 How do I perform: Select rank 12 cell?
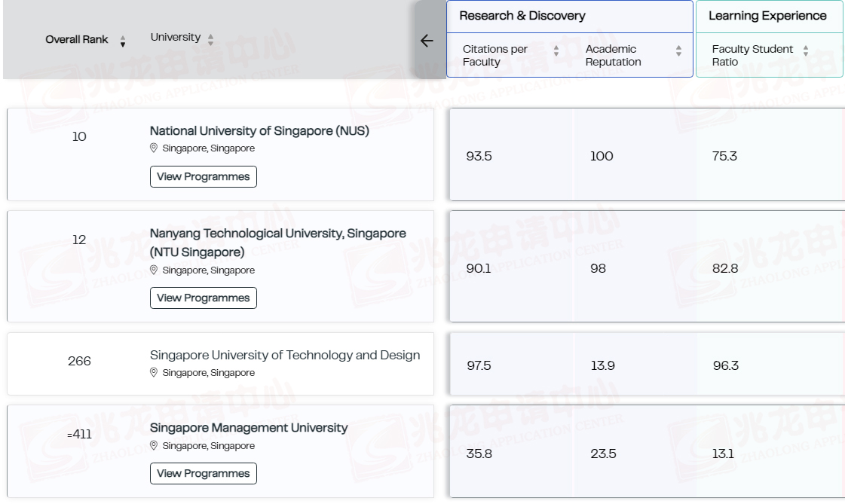79,240
